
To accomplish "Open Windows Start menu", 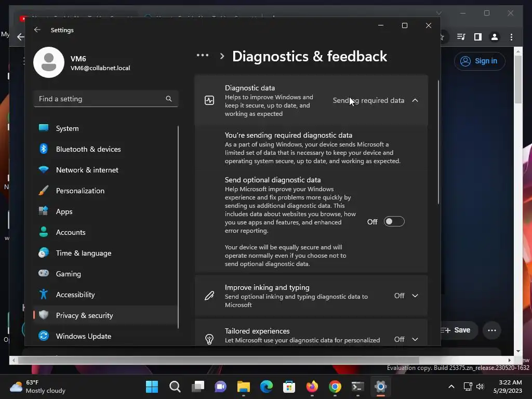I will (152, 387).
